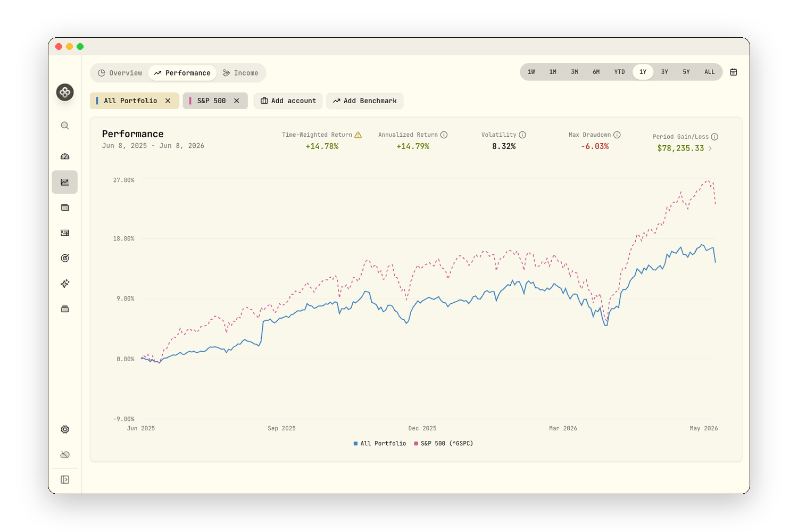
Task: Remove the All Portfolio chip
Action: point(168,101)
